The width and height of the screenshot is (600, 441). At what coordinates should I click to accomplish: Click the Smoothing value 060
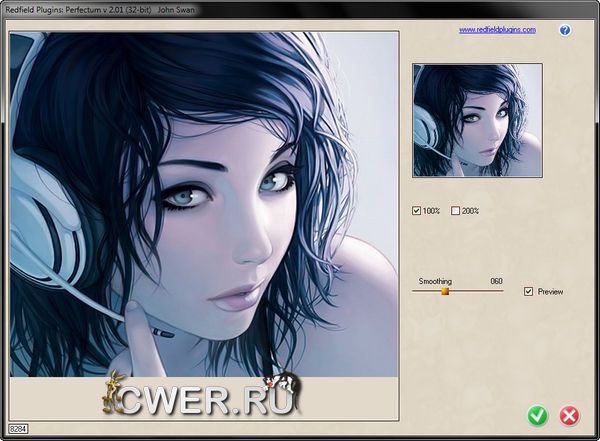[496, 282]
